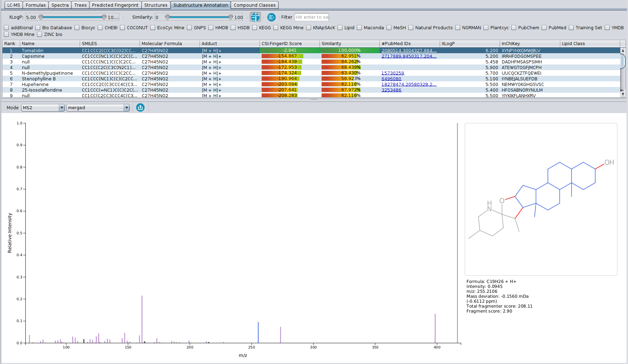Switch to Predicted Fingerprint tab
Viewport: 628px width, 364px height.
(x=115, y=5)
